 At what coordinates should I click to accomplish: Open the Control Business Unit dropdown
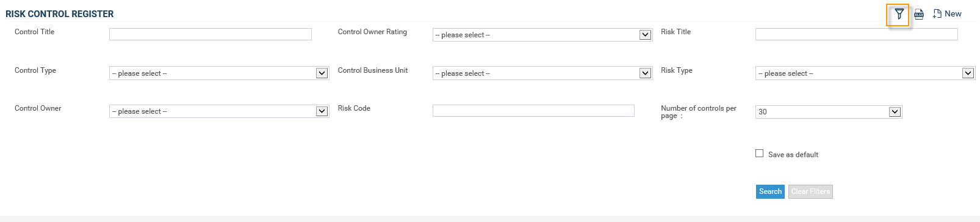pyautogui.click(x=542, y=73)
